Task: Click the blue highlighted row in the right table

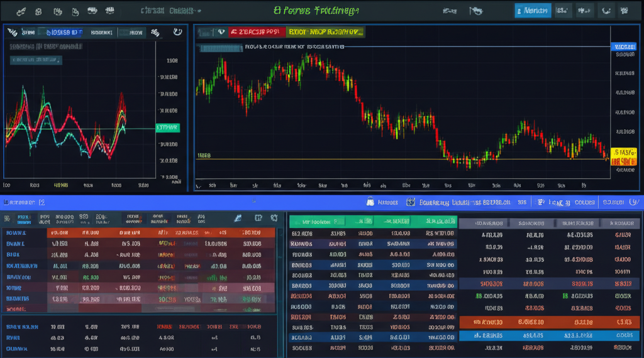Action: click(549, 335)
